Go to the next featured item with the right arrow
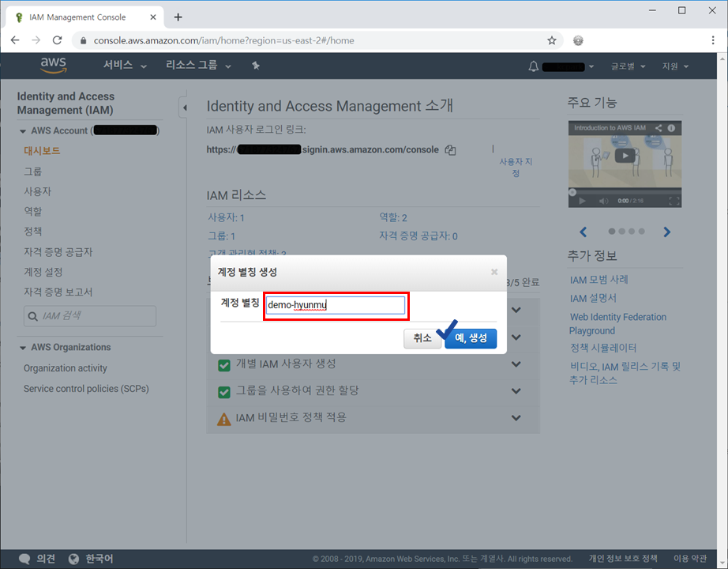The image size is (728, 569). point(666,232)
